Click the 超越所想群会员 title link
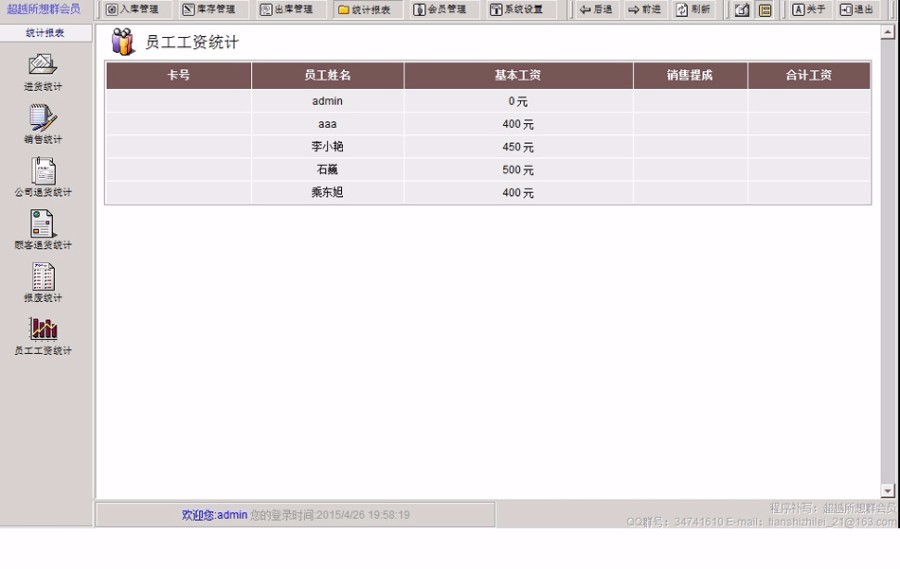This screenshot has height=569, width=900. 44,9
